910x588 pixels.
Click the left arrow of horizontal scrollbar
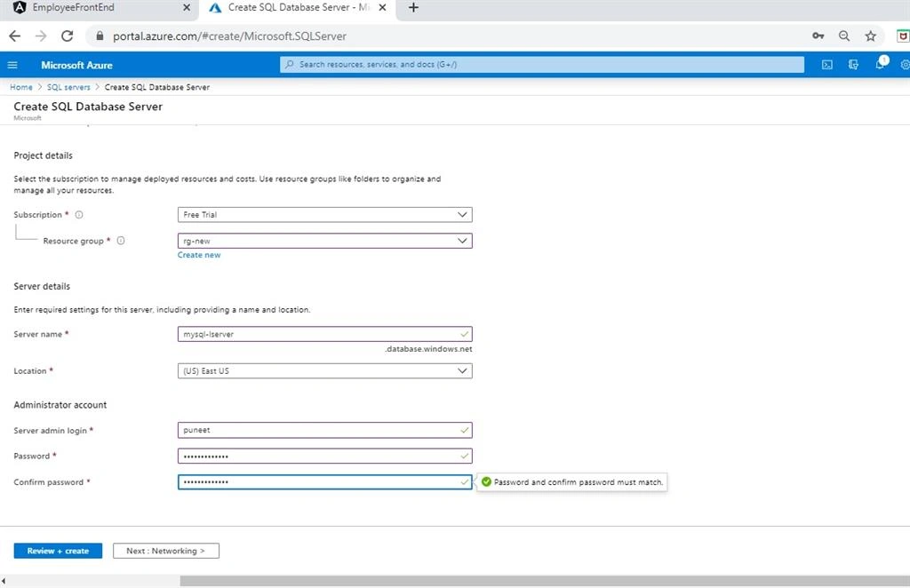click(x=4, y=581)
